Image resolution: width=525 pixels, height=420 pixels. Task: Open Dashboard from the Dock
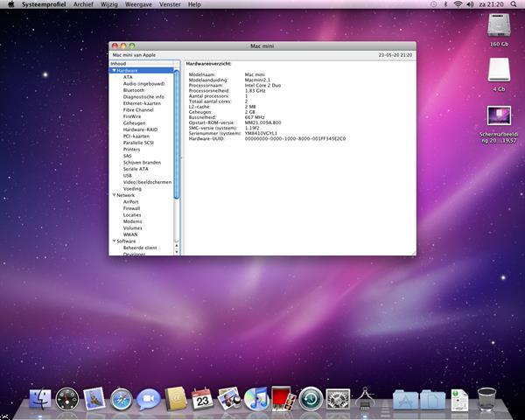pyautogui.click(x=67, y=399)
